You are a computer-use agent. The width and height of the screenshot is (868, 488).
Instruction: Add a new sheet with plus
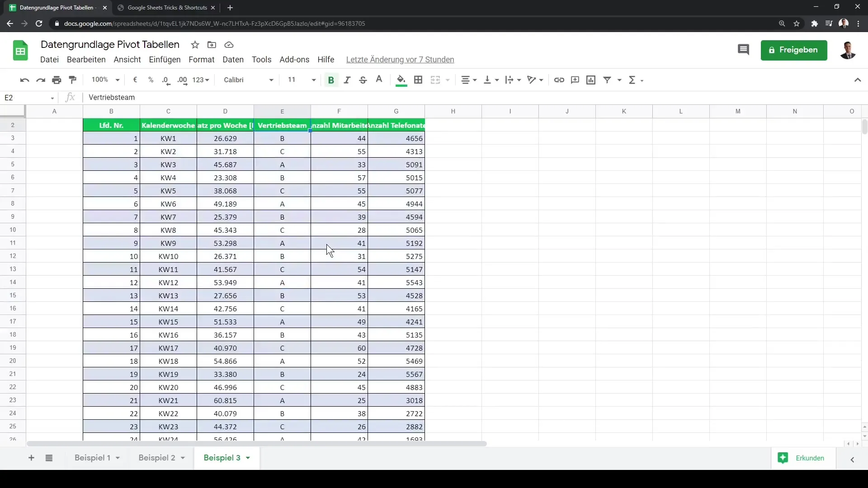point(31,458)
